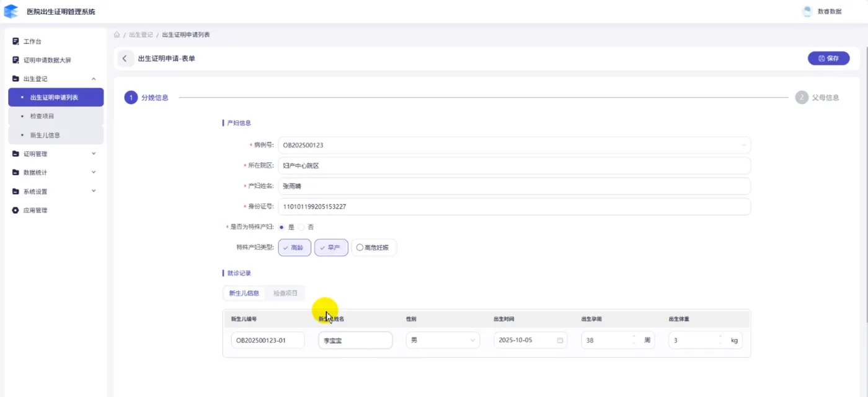
Task: Select 是 for 是否为特殊产妇
Action: pyautogui.click(x=281, y=227)
